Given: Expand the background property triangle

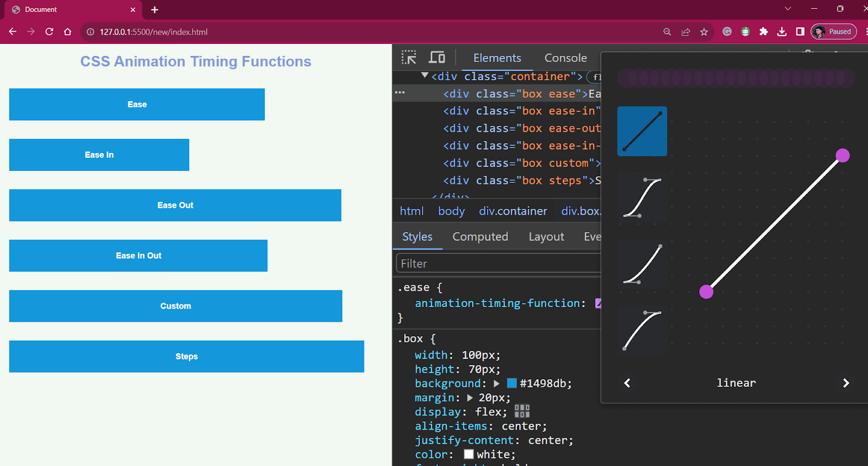Looking at the screenshot, I should click(x=496, y=384).
